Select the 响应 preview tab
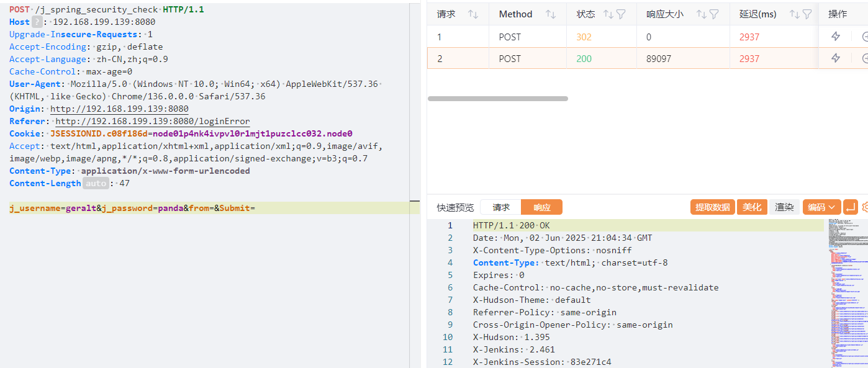This screenshot has width=868, height=368. pos(541,207)
